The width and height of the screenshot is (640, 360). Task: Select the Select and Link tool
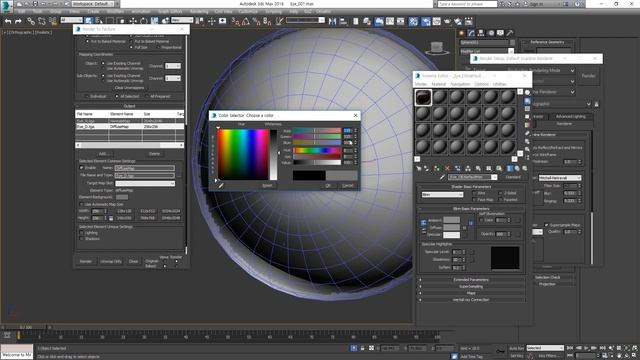[x=31, y=21]
